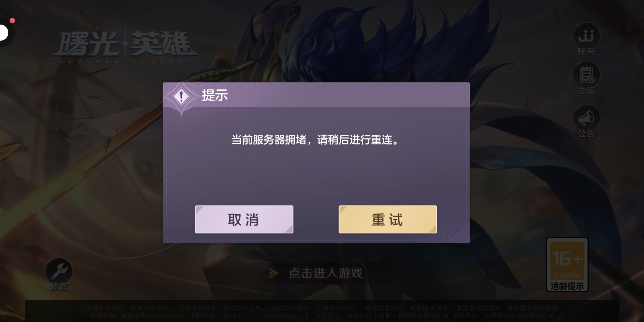Click the 重试 retry button
The width and height of the screenshot is (644, 322).
pos(388,219)
